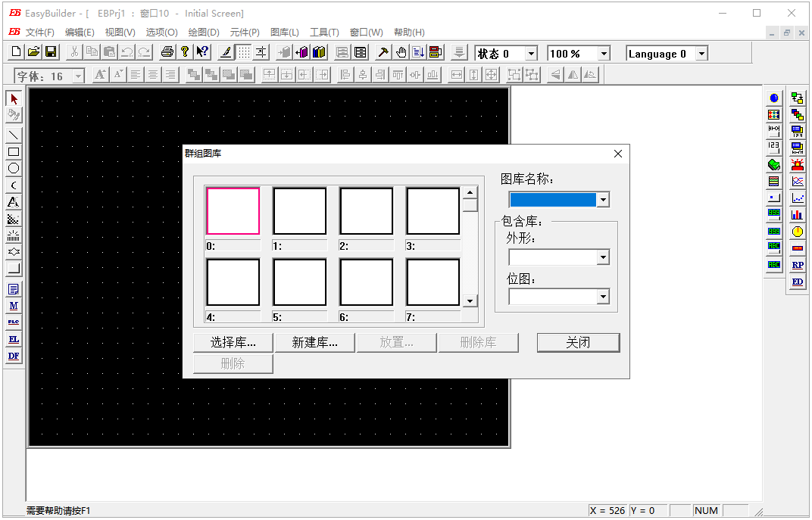Select the Text tool
Screen dimensions: 812x520
tap(13, 201)
